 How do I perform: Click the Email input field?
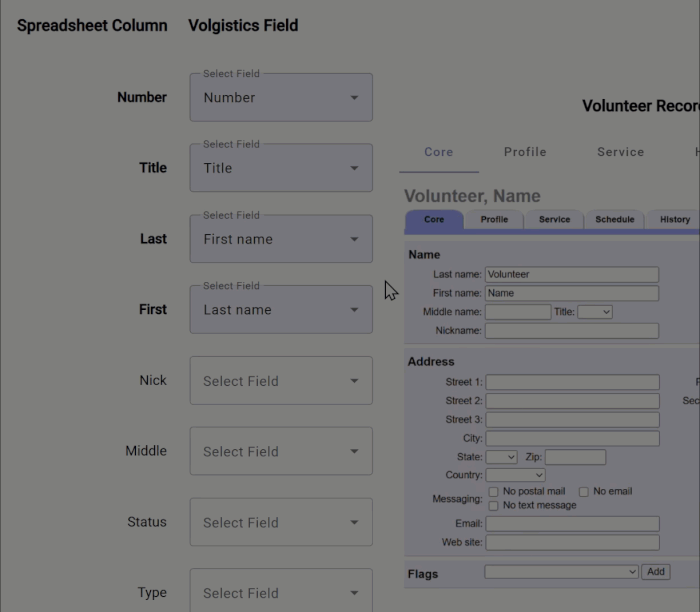(572, 524)
